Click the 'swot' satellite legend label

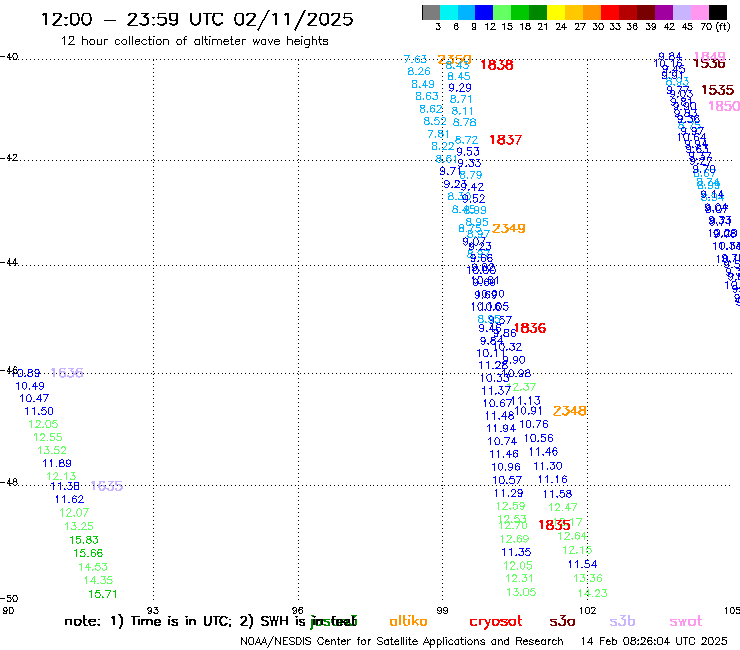point(686,621)
